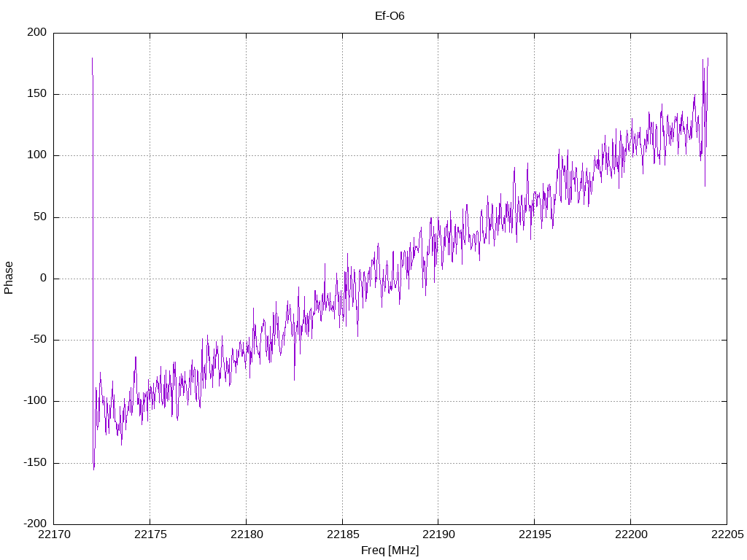Image resolution: width=747 pixels, height=560 pixels.
Task: Click the -200 y-axis tick label
Action: click(35, 524)
